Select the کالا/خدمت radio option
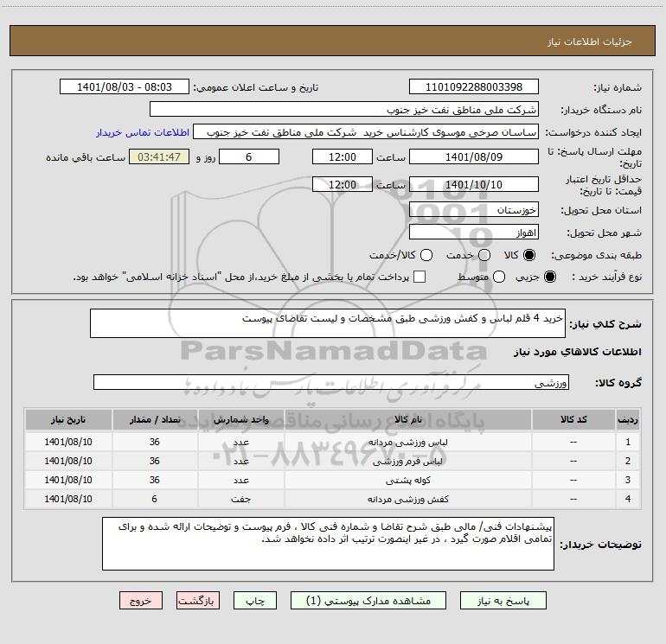The height and width of the screenshot is (644, 666). [x=426, y=255]
